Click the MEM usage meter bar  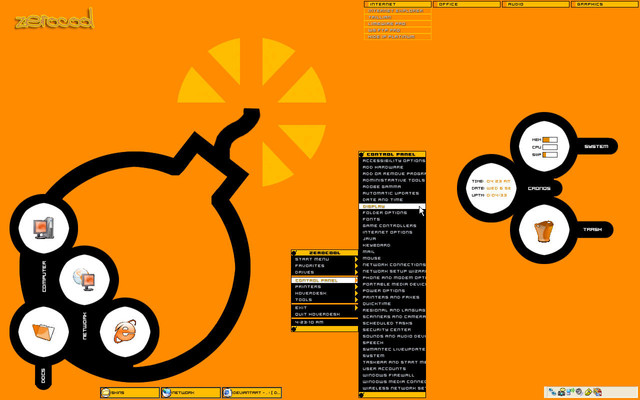click(x=550, y=140)
